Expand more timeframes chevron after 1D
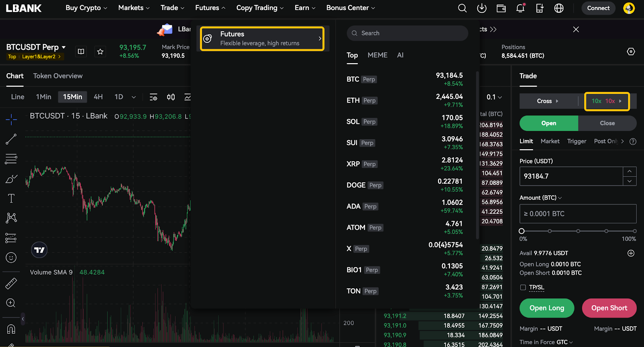The height and width of the screenshot is (347, 644). [x=134, y=97]
